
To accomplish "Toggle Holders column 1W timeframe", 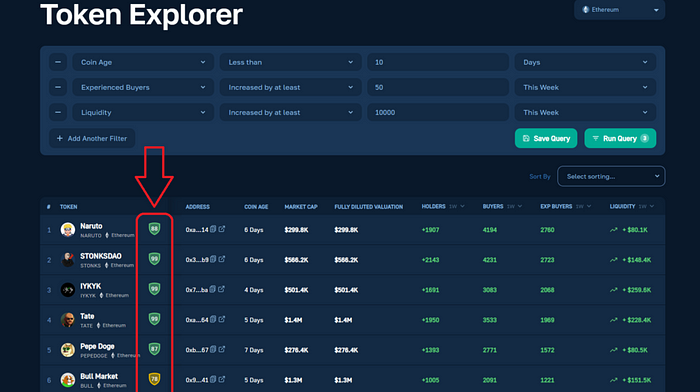I will click(x=457, y=206).
